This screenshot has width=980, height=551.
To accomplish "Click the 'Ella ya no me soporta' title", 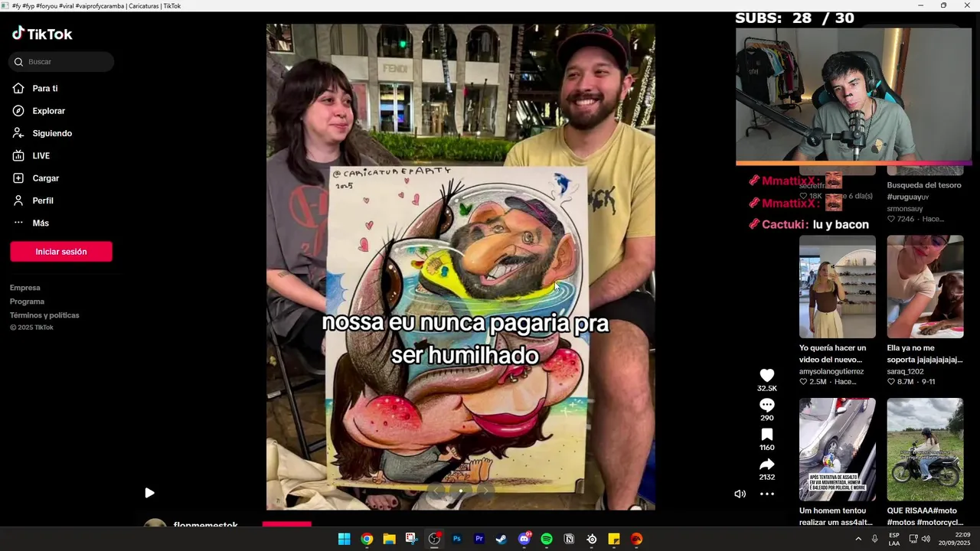I will [x=924, y=354].
